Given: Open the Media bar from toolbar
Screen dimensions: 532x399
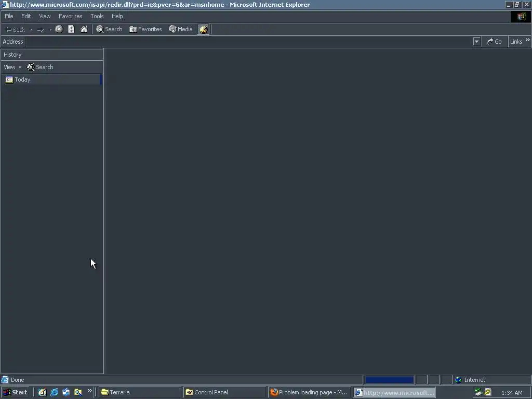Looking at the screenshot, I should pyautogui.click(x=181, y=29).
